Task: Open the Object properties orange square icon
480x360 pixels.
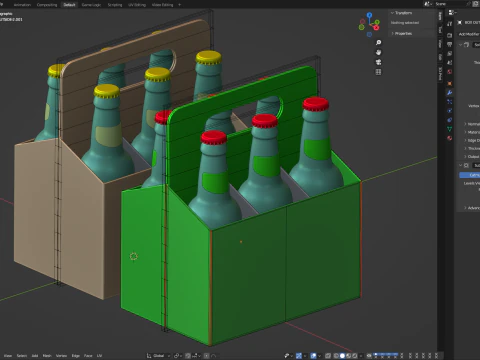Action: tap(450, 83)
